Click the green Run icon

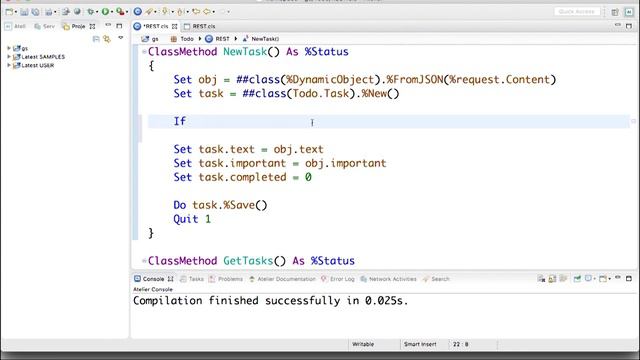(x=105, y=12)
